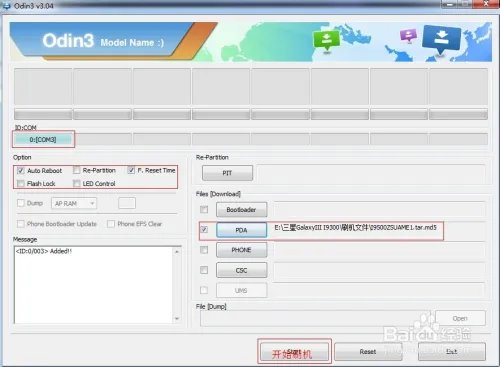Enable the Re-Partition option checkbox

[77, 170]
